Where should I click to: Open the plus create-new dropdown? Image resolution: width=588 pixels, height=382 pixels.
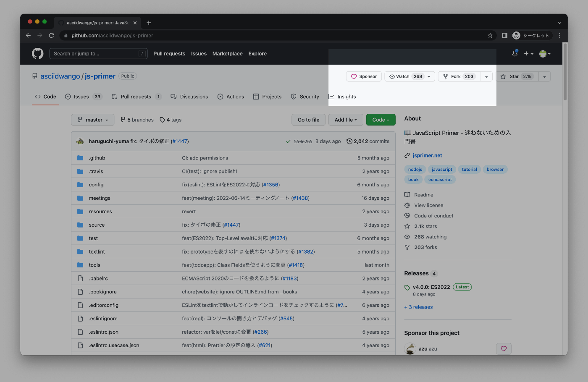(528, 54)
